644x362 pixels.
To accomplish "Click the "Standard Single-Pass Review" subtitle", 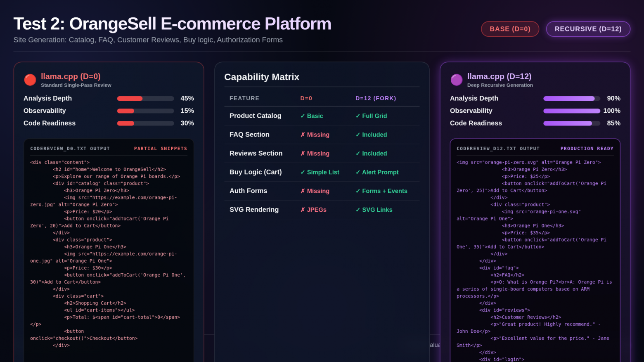I will point(76,85).
